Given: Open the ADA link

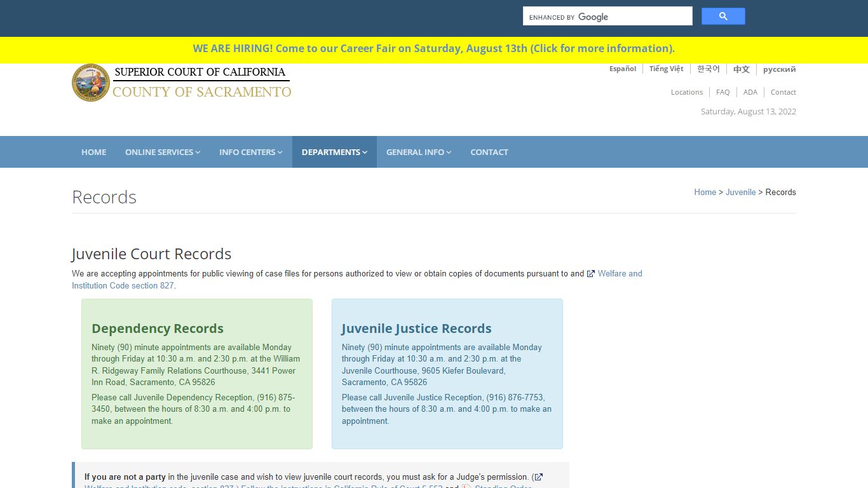Looking at the screenshot, I should [x=750, y=92].
